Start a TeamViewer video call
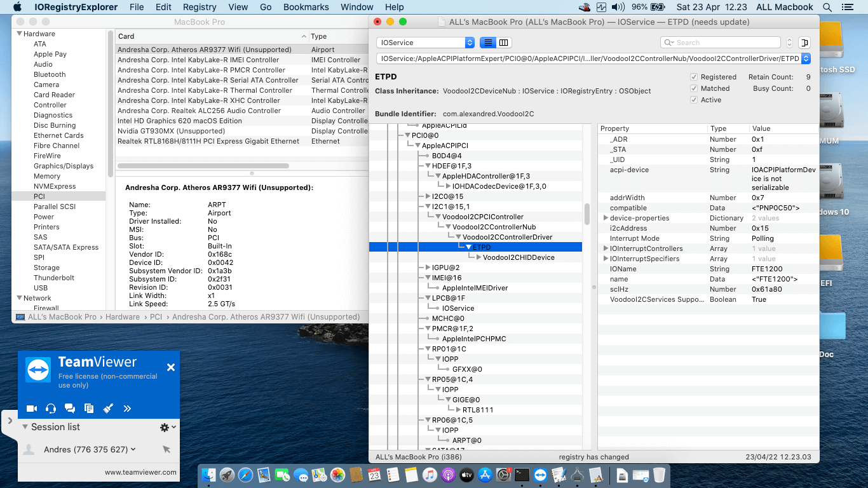This screenshot has height=488, width=868. [x=32, y=409]
